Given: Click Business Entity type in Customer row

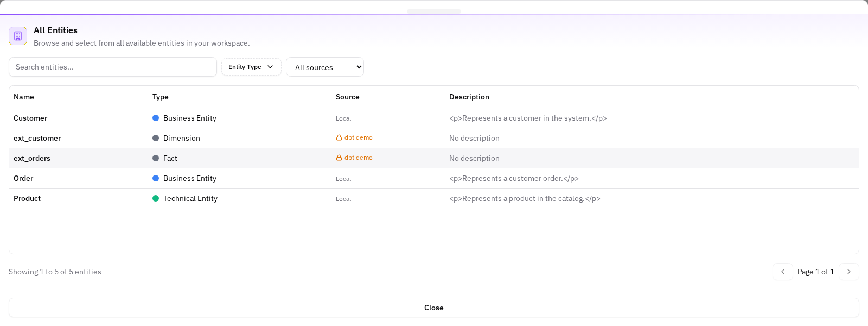Looking at the screenshot, I should pos(190,118).
